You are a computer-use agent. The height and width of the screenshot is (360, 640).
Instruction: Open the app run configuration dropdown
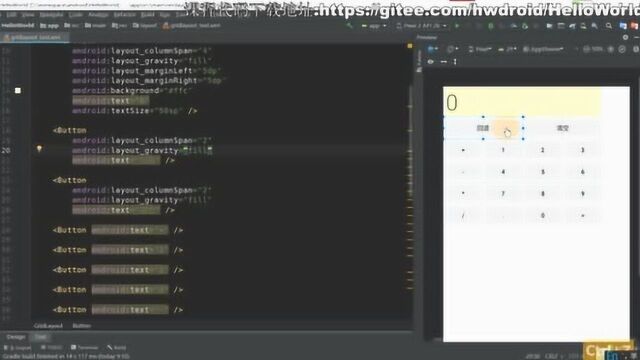point(373,26)
